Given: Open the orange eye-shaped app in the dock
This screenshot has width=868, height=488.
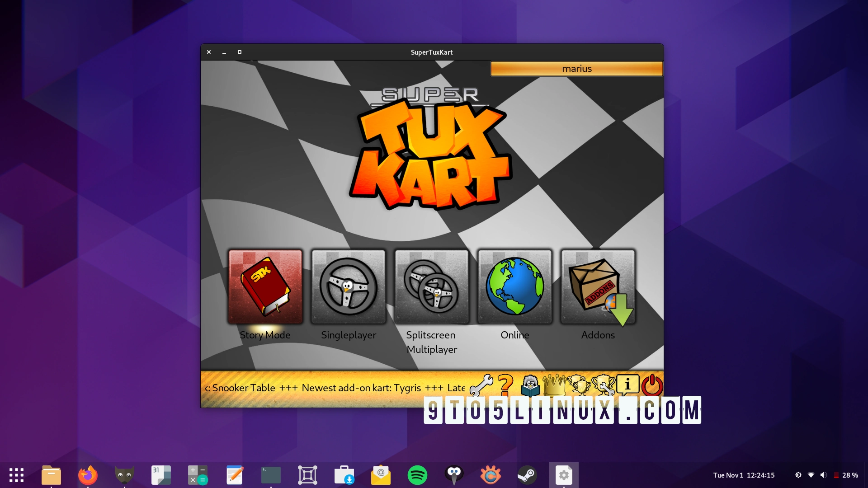Looking at the screenshot, I should coord(491,475).
